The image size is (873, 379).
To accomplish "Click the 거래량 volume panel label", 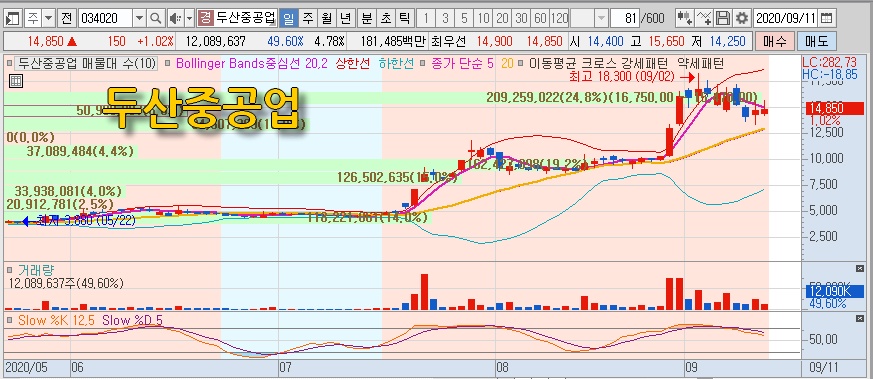I will [x=35, y=270].
